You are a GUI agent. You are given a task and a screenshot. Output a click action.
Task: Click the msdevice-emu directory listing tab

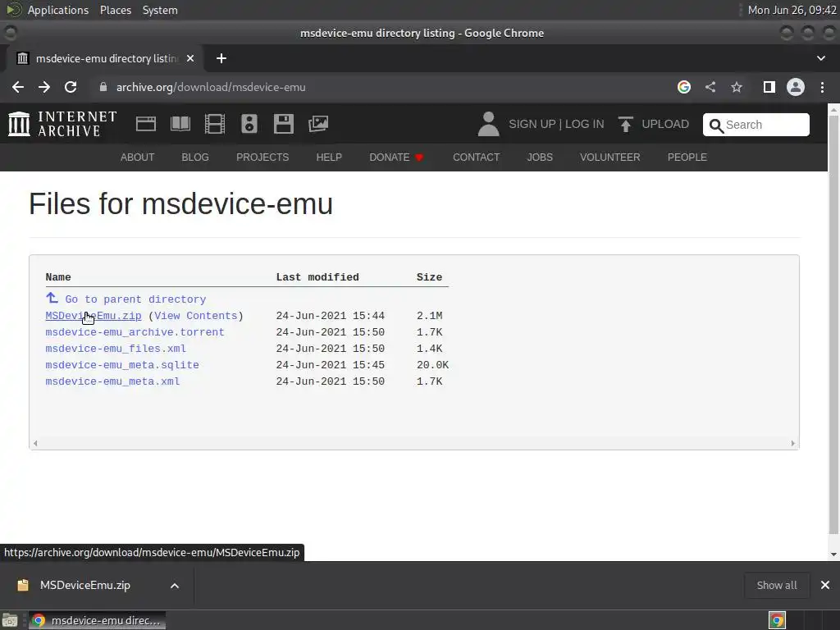pos(106,58)
